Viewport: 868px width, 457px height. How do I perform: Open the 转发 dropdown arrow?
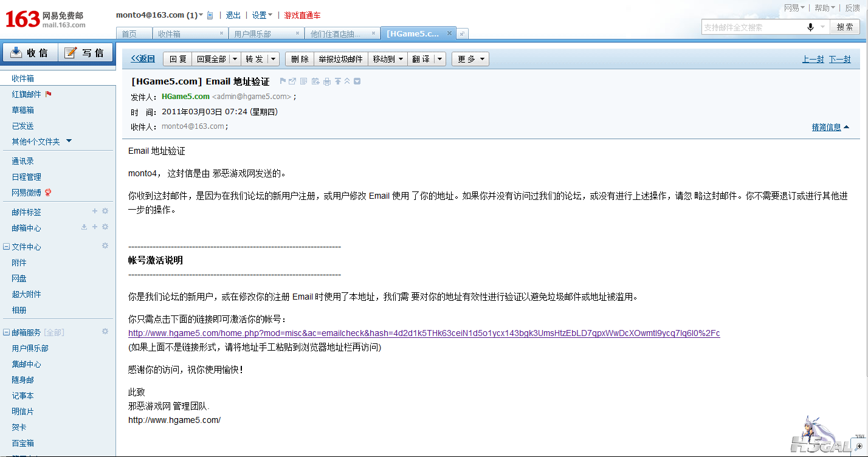pyautogui.click(x=272, y=59)
